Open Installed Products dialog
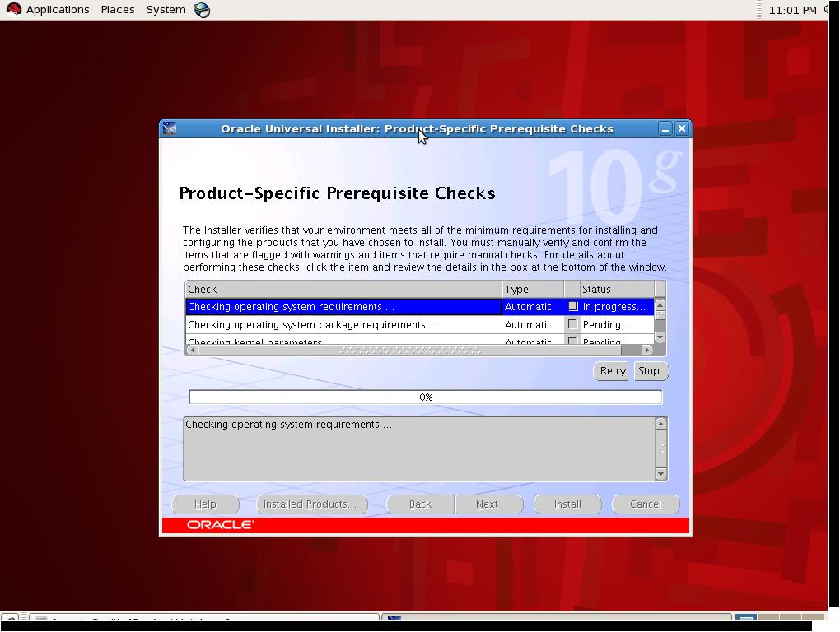The height and width of the screenshot is (632, 840). (311, 504)
